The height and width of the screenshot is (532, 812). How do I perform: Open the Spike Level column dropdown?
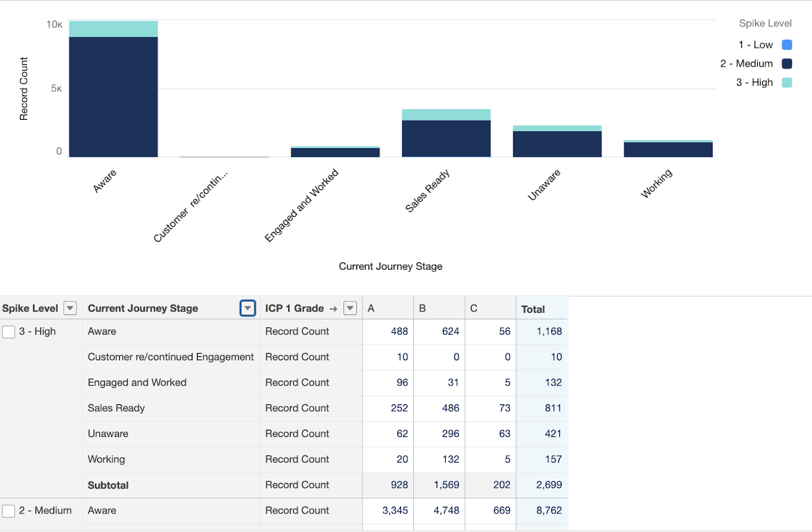71,308
